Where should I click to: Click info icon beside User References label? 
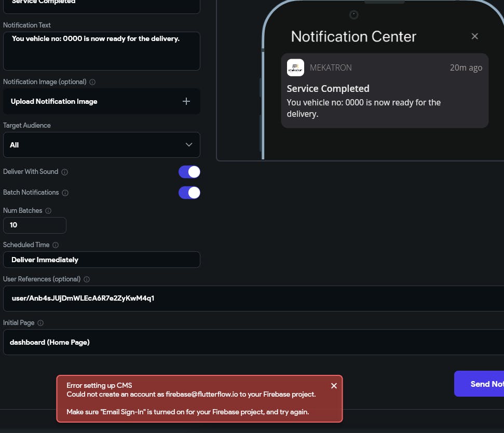coord(87,279)
